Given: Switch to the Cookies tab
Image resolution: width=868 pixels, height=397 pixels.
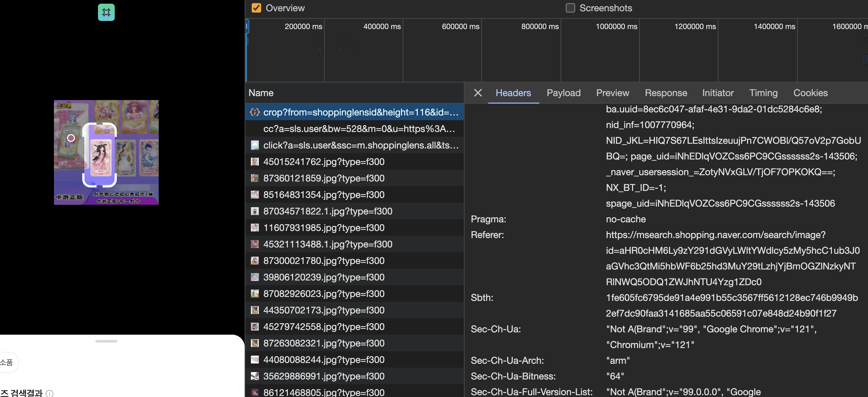Looking at the screenshot, I should (810, 93).
